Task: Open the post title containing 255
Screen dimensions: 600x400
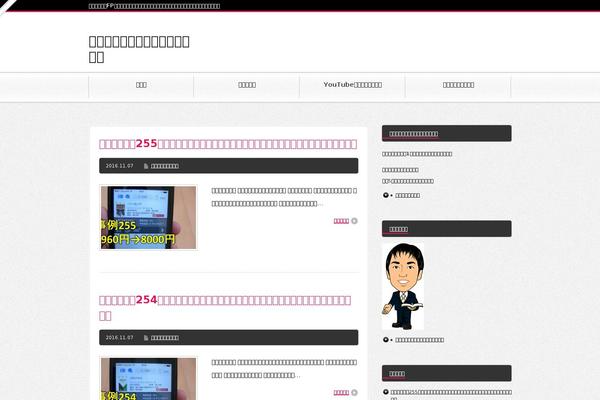Action: click(228, 144)
